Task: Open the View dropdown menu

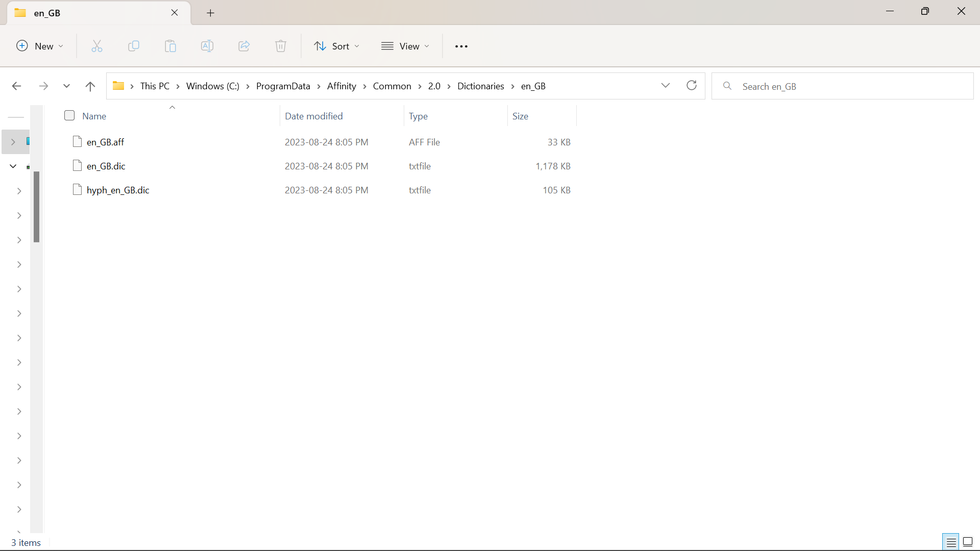Action: 406,46
